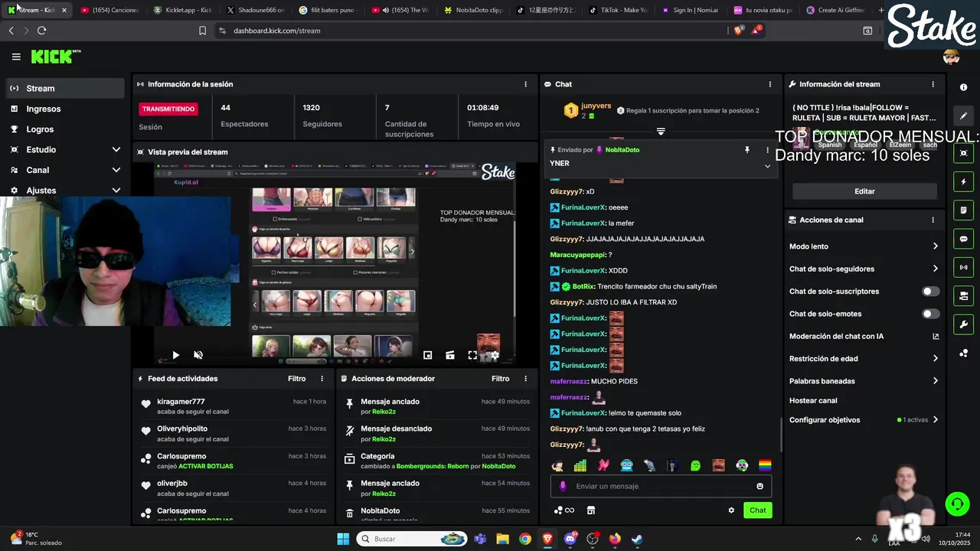Toggle the chat panel bubble icon
The width and height of the screenshot is (980, 551).
964,239
